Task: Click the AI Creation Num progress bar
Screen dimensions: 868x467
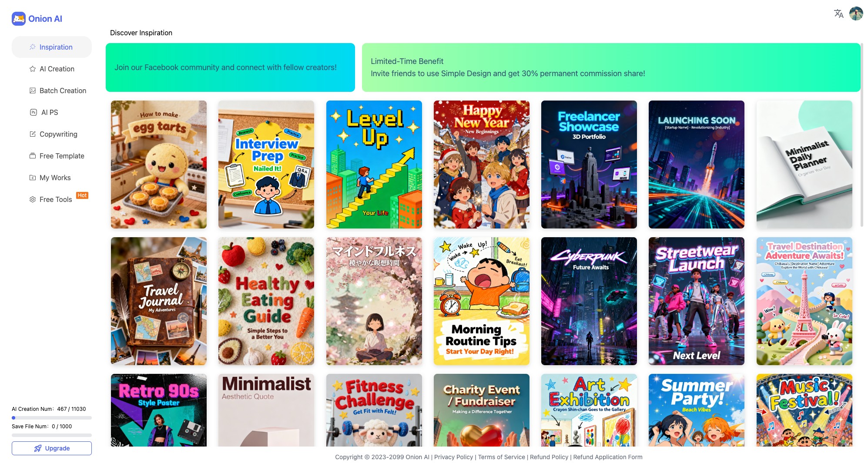Action: (52, 418)
